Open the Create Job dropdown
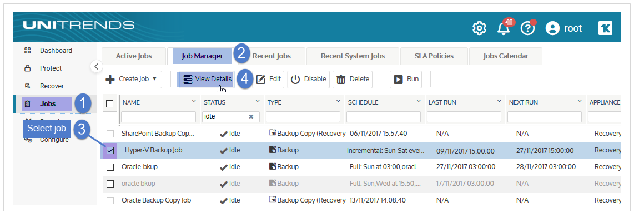 click(132, 79)
